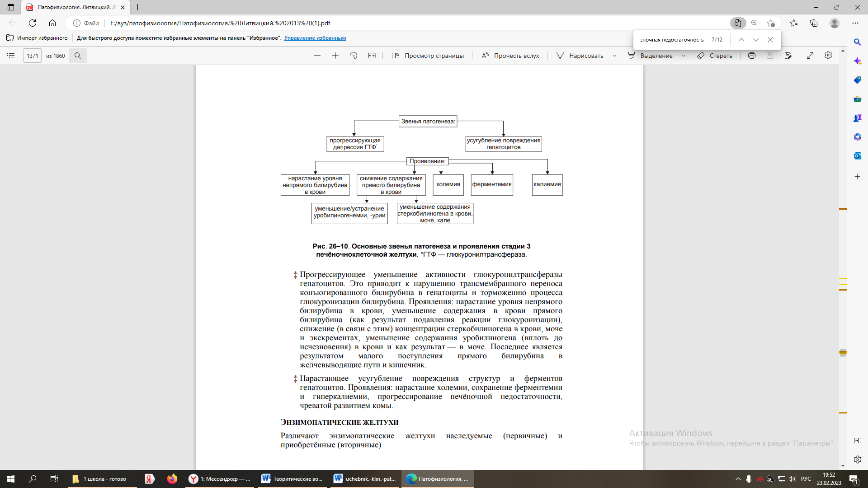
Task: Open Windows taskbar search
Action: point(33,479)
